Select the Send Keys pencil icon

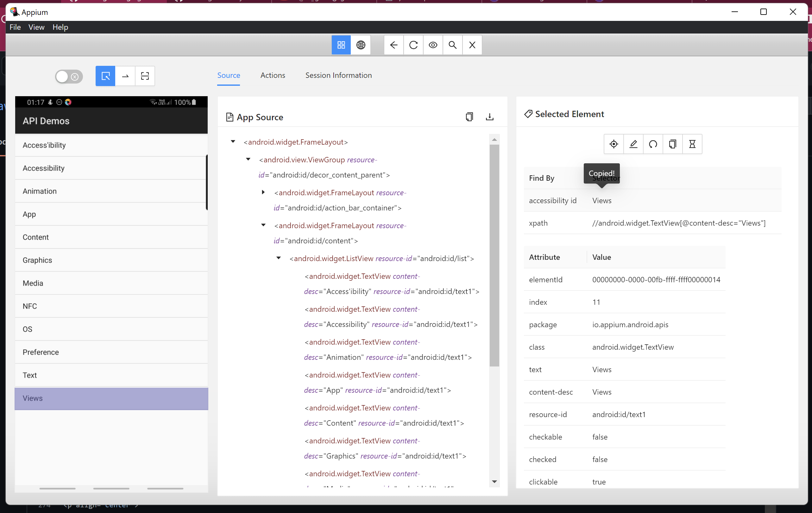(x=633, y=144)
